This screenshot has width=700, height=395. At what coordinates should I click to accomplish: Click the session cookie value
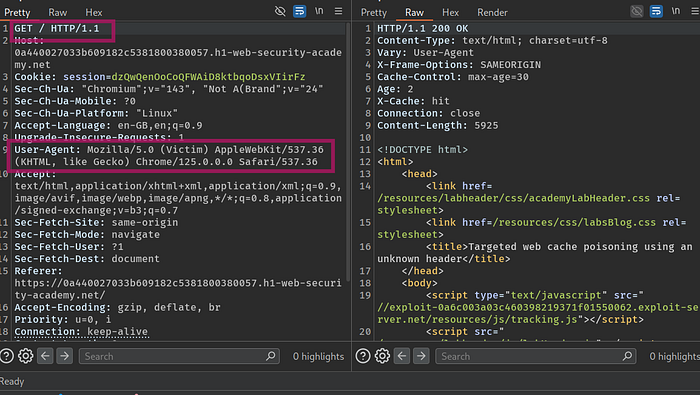coord(208,77)
